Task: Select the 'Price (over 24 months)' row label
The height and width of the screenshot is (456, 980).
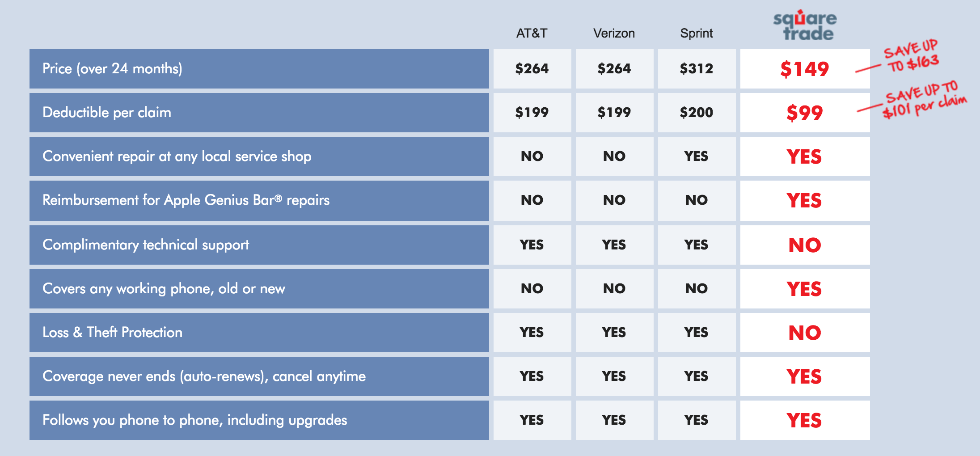Action: coord(112,69)
